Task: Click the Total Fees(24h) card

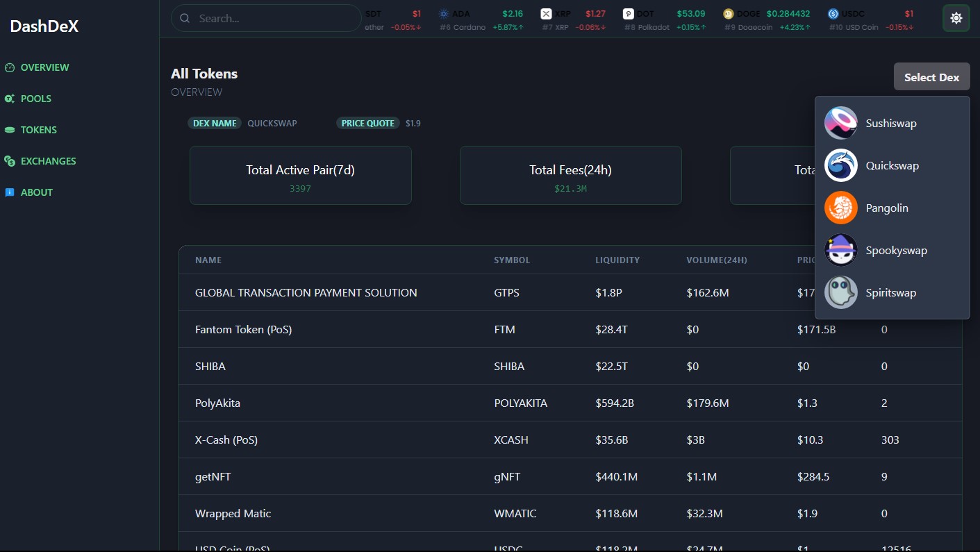Action: click(571, 175)
